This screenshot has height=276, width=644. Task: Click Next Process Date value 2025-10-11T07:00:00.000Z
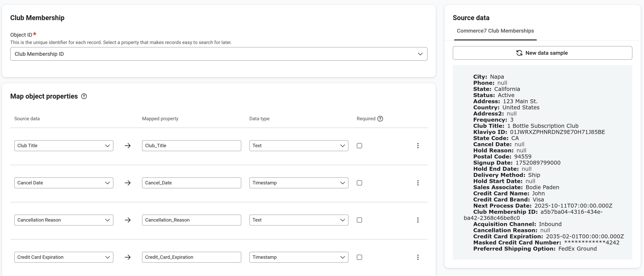[x=573, y=206]
